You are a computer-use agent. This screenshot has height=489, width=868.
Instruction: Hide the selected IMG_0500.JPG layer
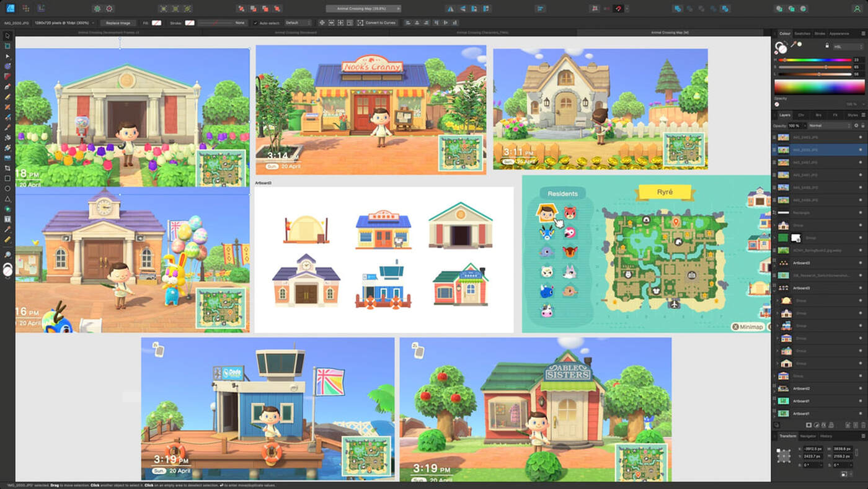861,150
